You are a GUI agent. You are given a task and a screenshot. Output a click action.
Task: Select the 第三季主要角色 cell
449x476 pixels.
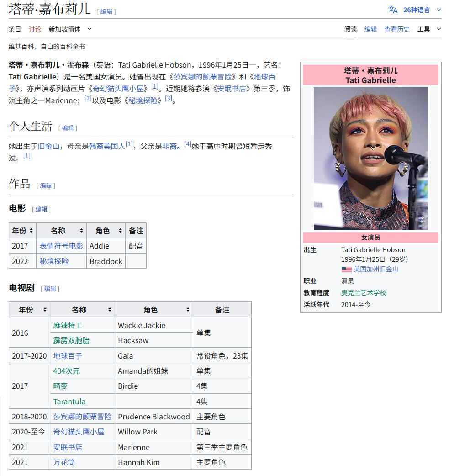(222, 447)
